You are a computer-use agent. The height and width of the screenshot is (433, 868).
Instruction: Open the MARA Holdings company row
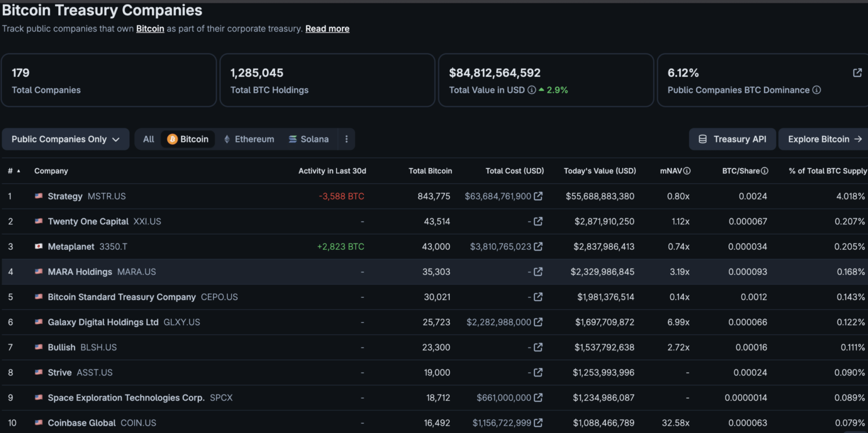pos(434,272)
